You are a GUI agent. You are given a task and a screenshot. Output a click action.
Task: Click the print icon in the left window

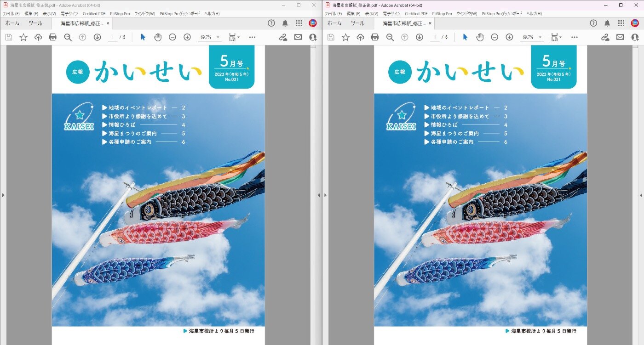(x=53, y=37)
